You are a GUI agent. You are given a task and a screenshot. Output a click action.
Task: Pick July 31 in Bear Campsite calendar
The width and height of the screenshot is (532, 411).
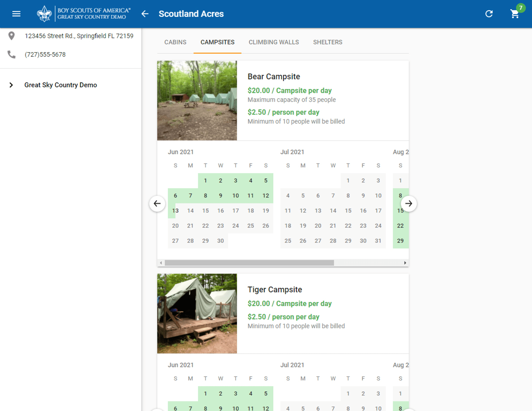coord(378,241)
